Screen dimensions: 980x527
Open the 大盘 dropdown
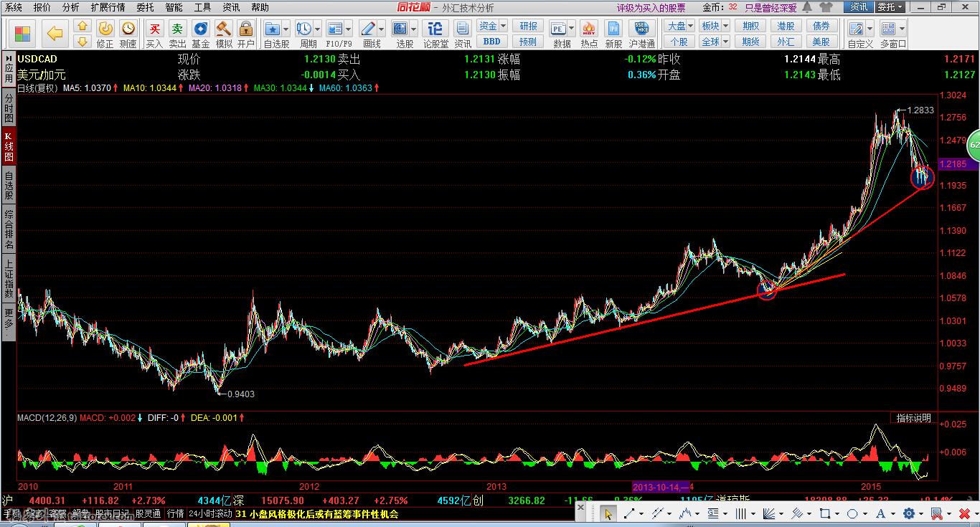[x=681, y=26]
